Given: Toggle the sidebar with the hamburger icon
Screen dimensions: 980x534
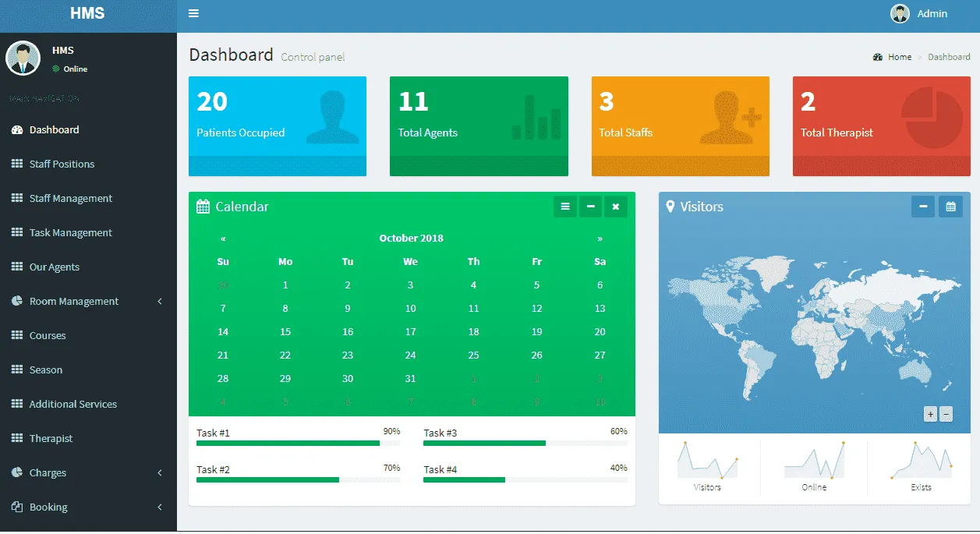Looking at the screenshot, I should pyautogui.click(x=194, y=13).
